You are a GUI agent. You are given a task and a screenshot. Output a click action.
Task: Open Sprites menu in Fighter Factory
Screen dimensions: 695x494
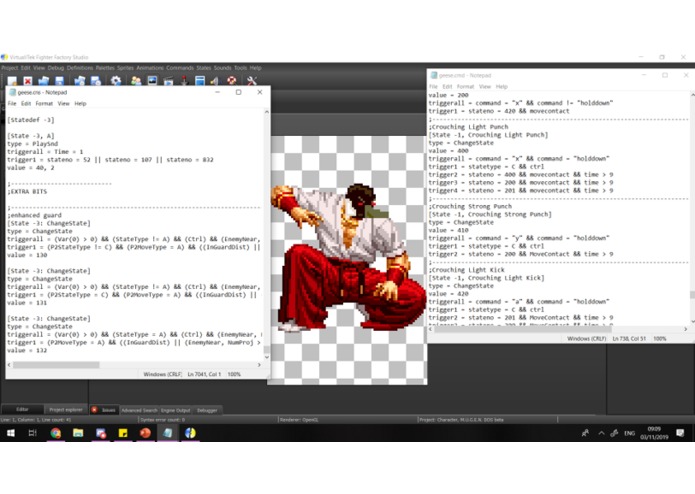pos(125,68)
